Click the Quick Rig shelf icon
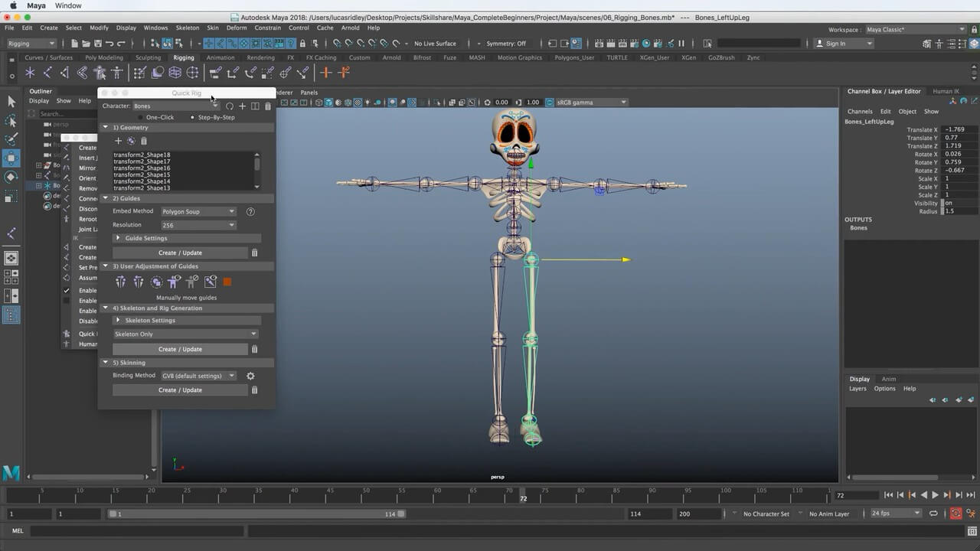 (x=100, y=73)
